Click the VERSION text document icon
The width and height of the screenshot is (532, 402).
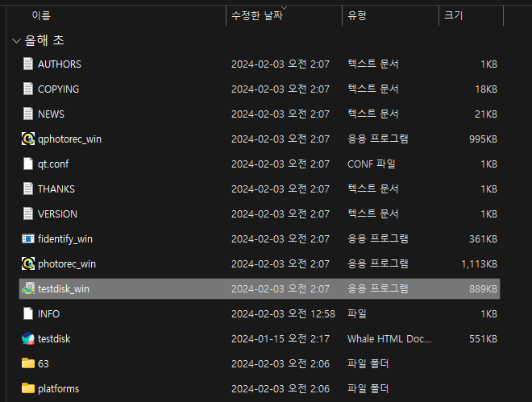click(x=28, y=213)
